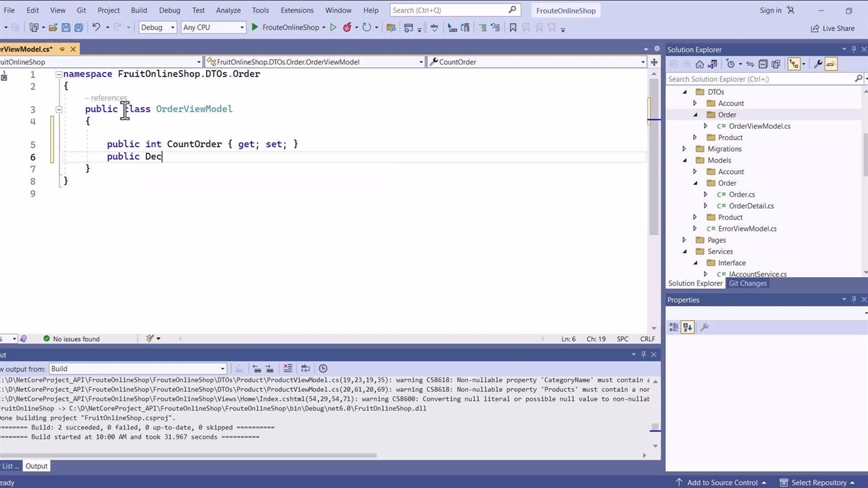868x488 pixels.
Task: Click the Undo arrow in the toolbar
Action: [96, 28]
